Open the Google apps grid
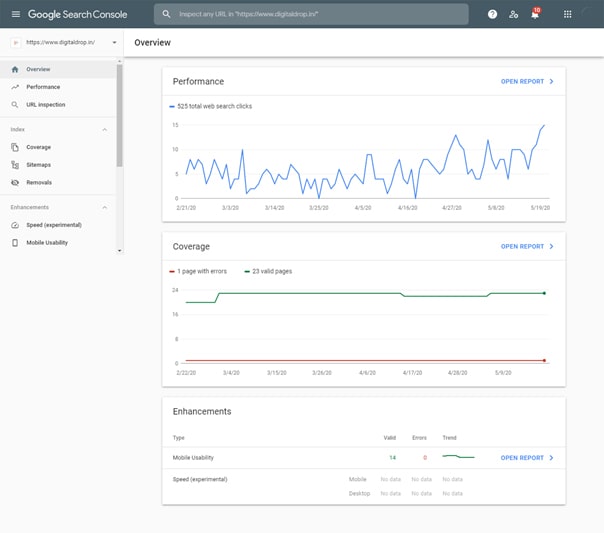This screenshot has width=604, height=533. click(x=567, y=14)
